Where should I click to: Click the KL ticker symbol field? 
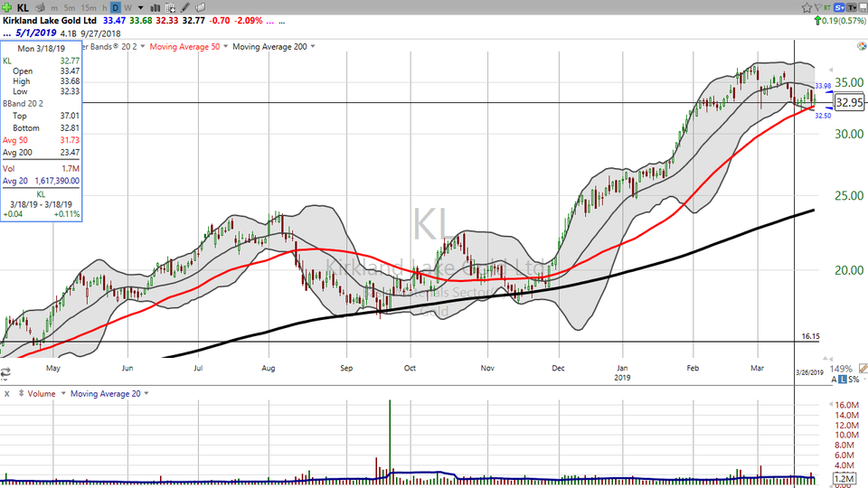pyautogui.click(x=23, y=8)
